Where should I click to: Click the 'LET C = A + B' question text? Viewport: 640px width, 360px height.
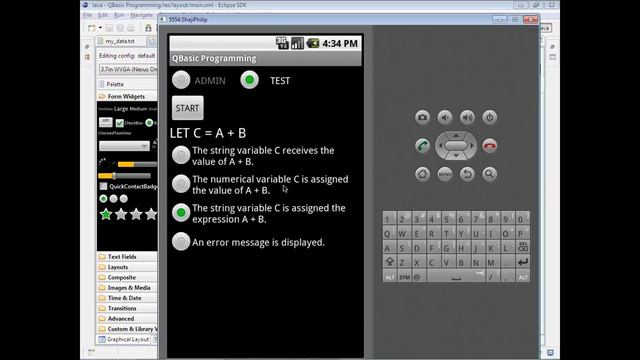point(208,133)
